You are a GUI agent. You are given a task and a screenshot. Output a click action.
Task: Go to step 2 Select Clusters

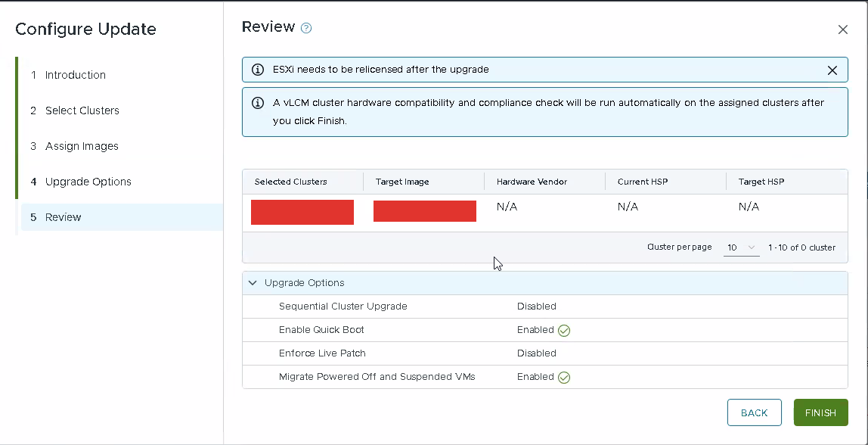[82, 110]
